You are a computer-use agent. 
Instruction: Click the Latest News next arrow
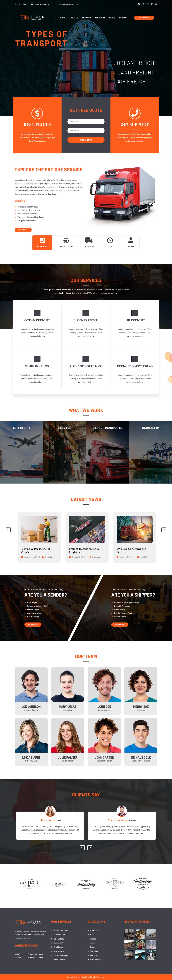[x=164, y=530]
